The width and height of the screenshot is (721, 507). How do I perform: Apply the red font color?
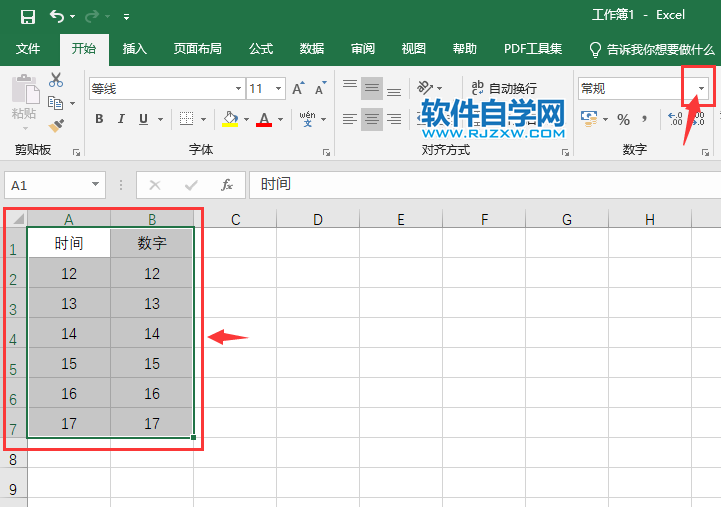264,119
